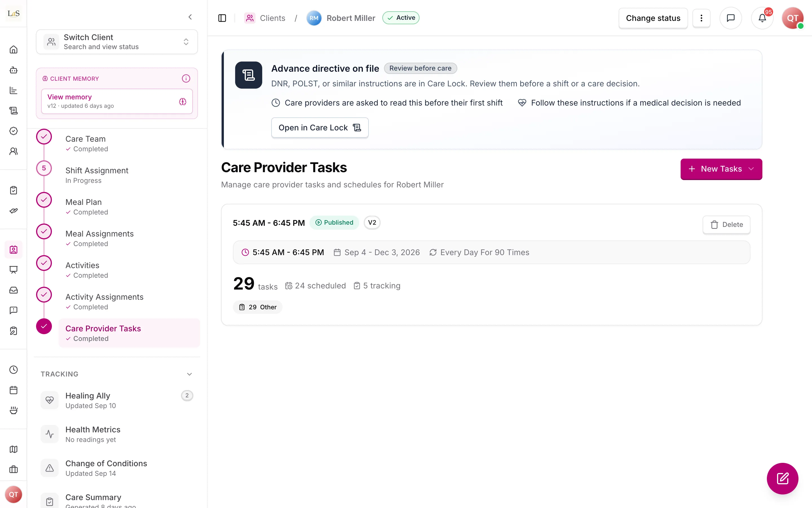The image size is (812, 508).
Task: Click the Published status badge
Action: (334, 222)
